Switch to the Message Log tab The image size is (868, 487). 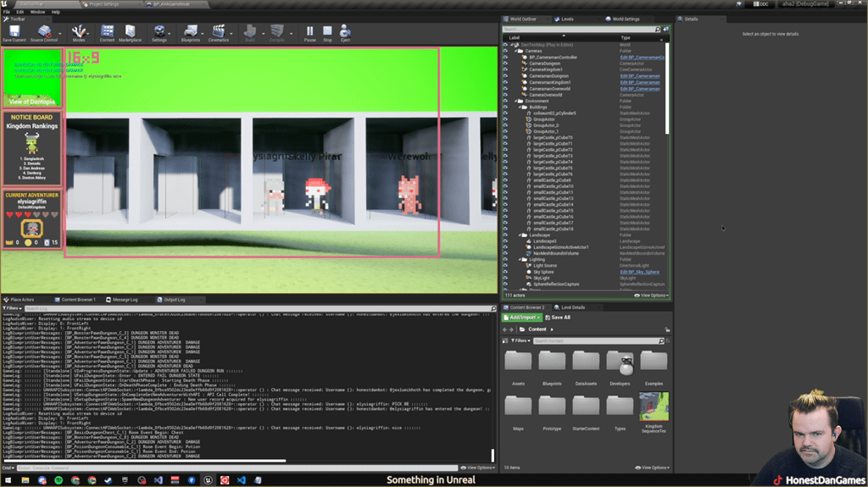tap(125, 299)
